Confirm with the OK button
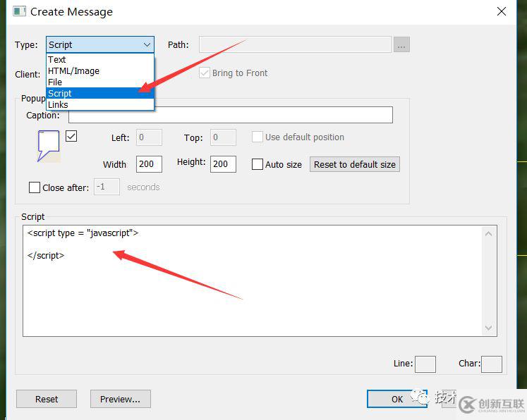 397,399
